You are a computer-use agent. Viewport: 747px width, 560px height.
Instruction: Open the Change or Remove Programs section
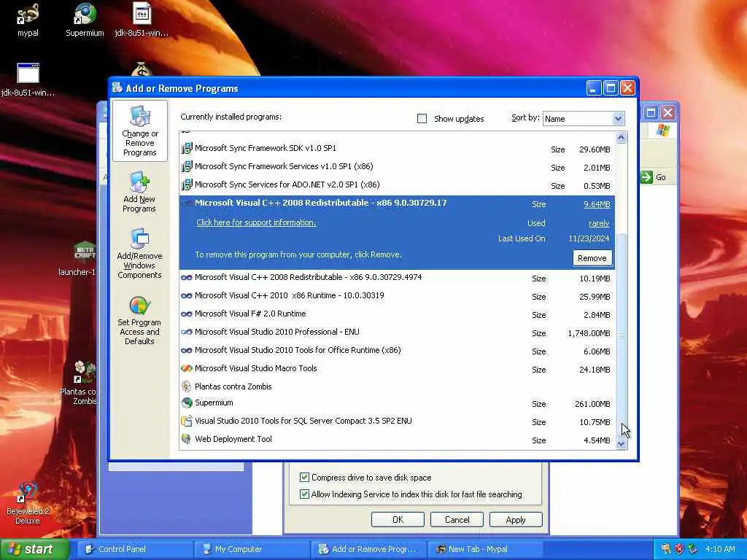point(139,131)
